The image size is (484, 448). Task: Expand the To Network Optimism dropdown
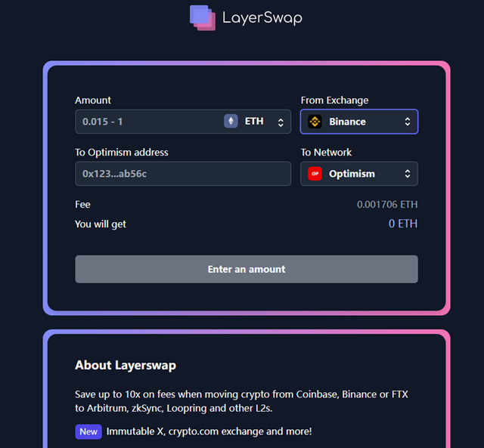pyautogui.click(x=359, y=174)
